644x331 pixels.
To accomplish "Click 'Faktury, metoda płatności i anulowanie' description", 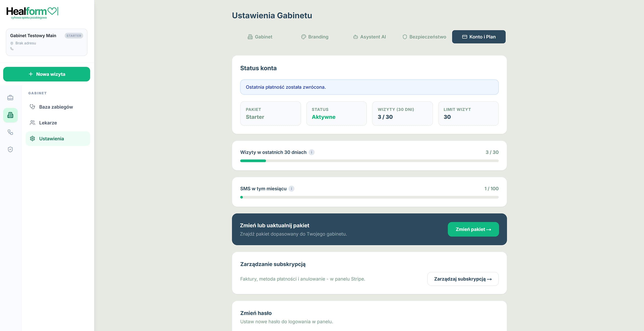I will click(x=303, y=279).
